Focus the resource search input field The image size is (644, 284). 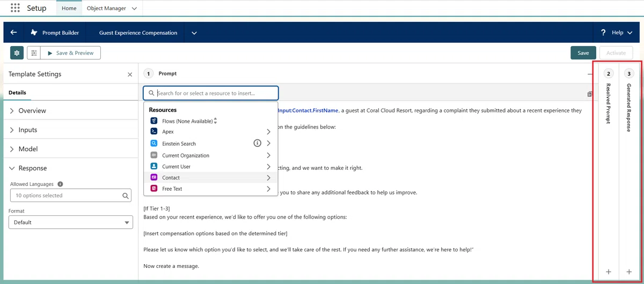211,93
